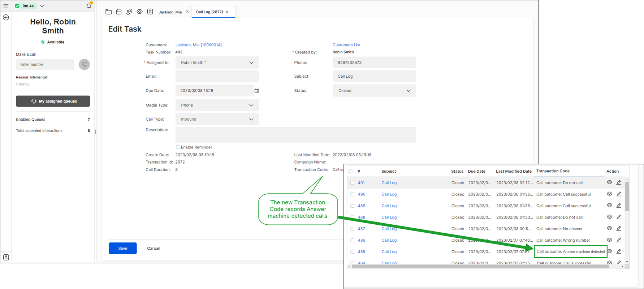Image resolution: width=644 pixels, height=289 pixels.
Task: Click the My assigned queues button
Action: (x=53, y=101)
